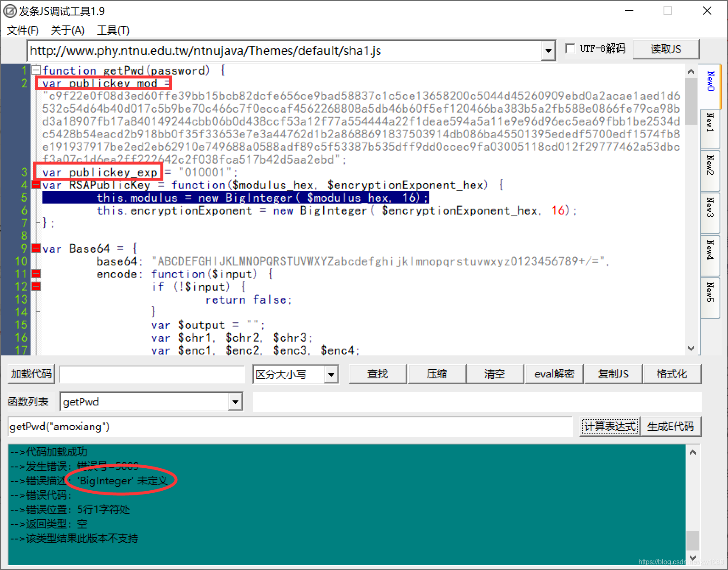Screen dimensions: 728x570
Task: Collapse the getPwd function fold at line 1
Action: [x=36, y=70]
